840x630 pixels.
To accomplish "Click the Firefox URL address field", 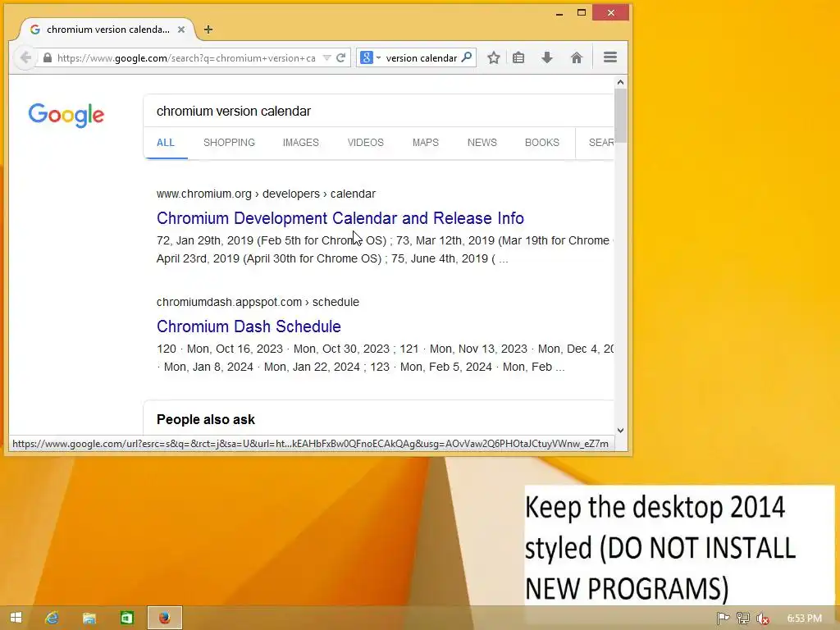I will (x=186, y=58).
